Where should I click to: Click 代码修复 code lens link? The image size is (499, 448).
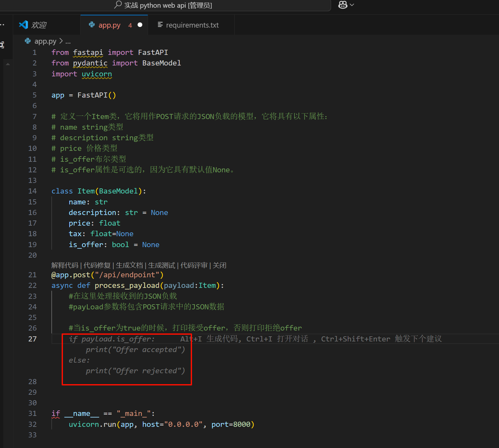pyautogui.click(x=97, y=265)
